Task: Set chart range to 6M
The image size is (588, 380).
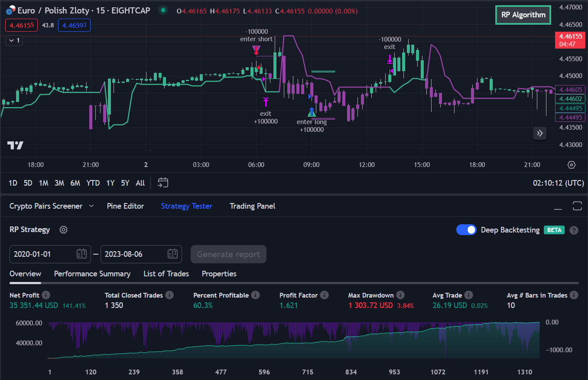Action: click(75, 183)
